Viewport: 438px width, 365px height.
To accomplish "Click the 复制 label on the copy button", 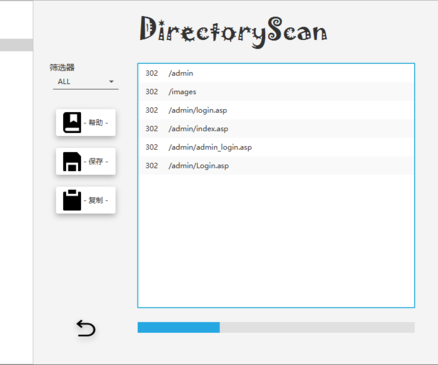I will point(96,200).
